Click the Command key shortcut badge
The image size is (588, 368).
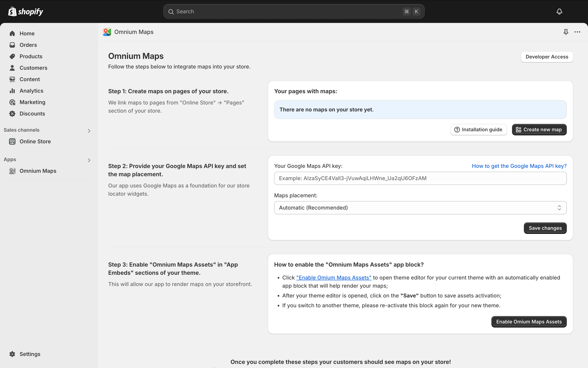pos(406,11)
